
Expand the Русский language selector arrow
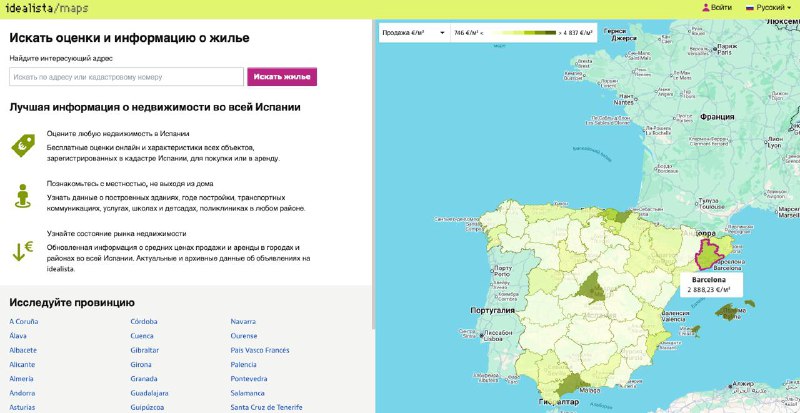coord(788,7)
